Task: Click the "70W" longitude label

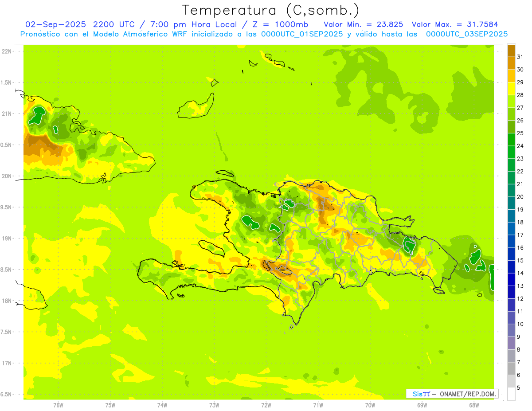Action: (370, 405)
